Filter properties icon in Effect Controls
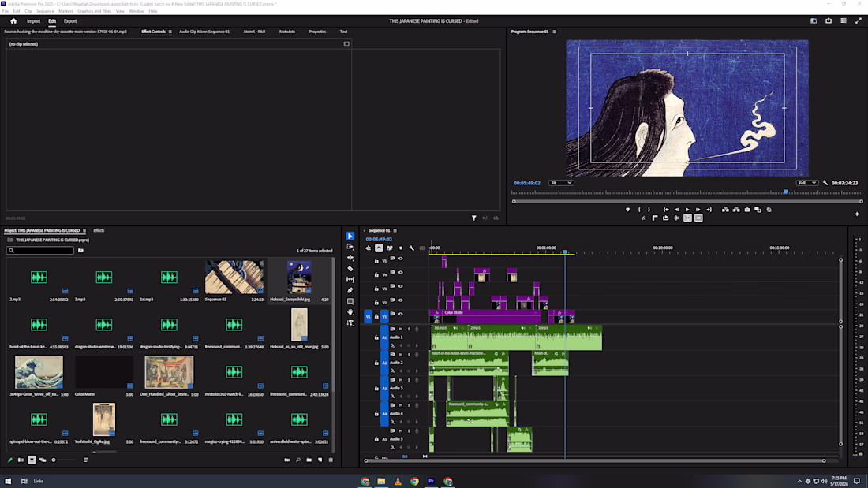This screenshot has height=488, width=868. point(474,218)
